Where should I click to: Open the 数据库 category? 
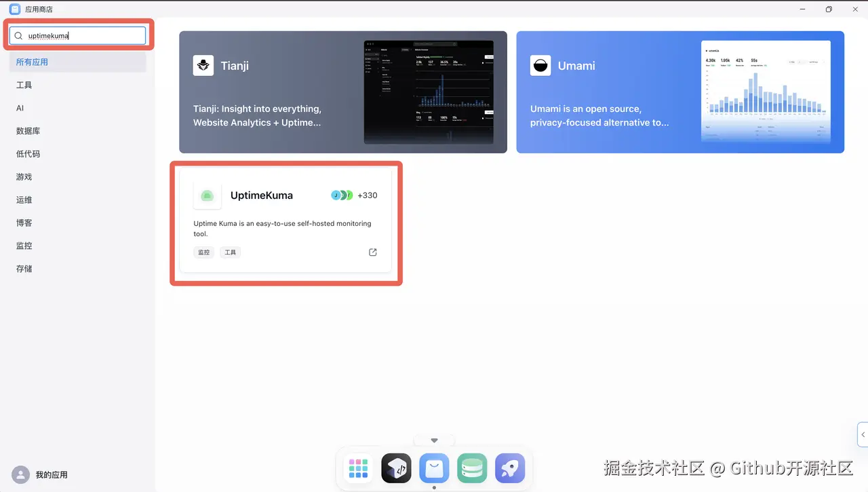78,131
